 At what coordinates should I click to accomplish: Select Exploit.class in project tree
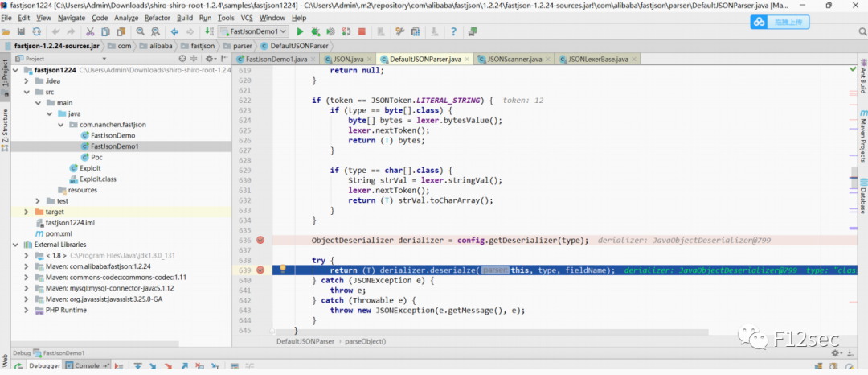click(98, 179)
